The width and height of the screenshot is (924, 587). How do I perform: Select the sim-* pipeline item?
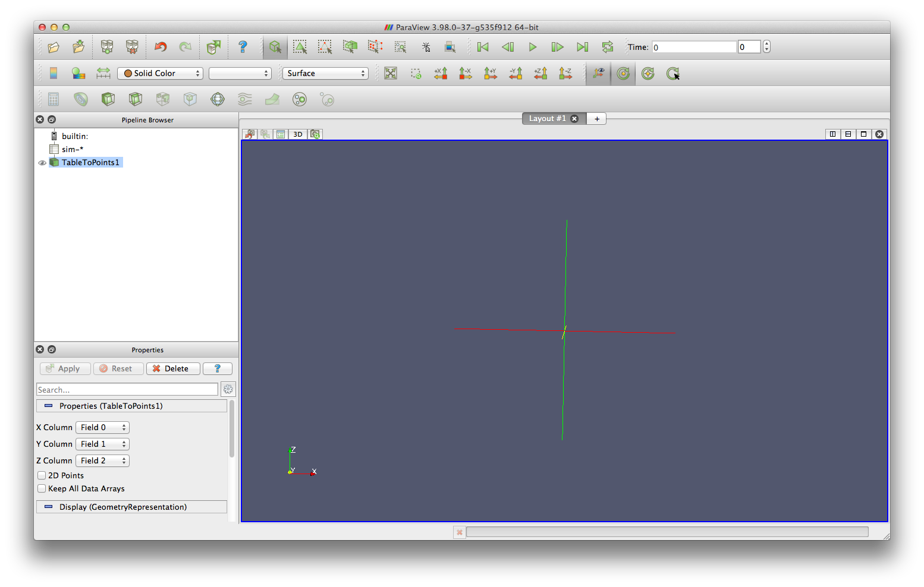click(x=73, y=149)
